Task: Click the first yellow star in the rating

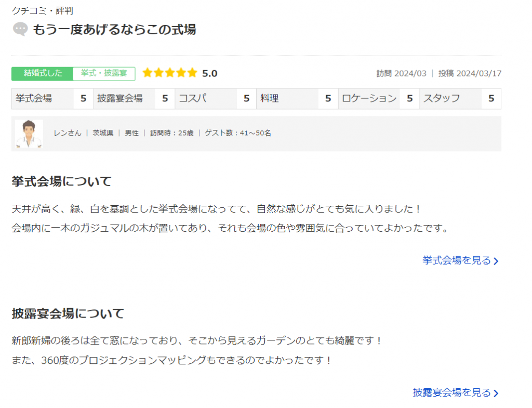Action: [x=147, y=73]
